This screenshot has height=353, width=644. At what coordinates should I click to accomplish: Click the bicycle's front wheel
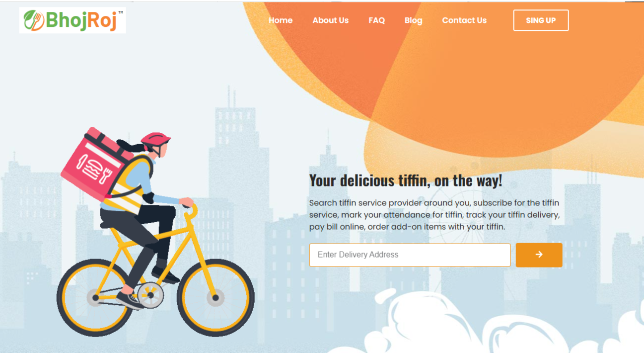click(x=215, y=298)
